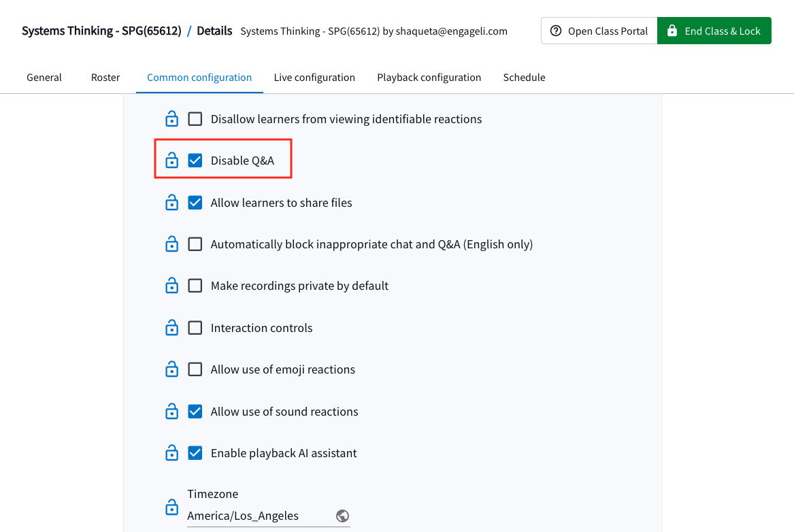Click the globe icon in Timezone field
The width and height of the screenshot is (794, 532).
tap(342, 516)
